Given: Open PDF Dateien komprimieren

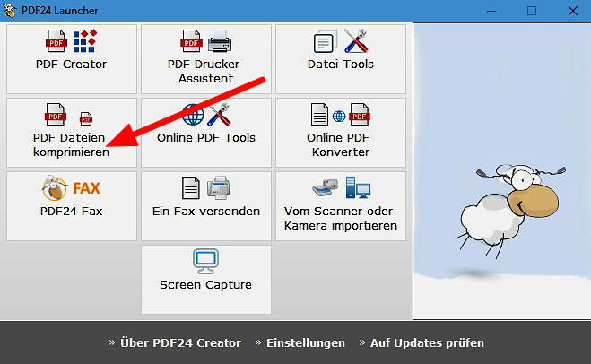Looking at the screenshot, I should pyautogui.click(x=72, y=133).
